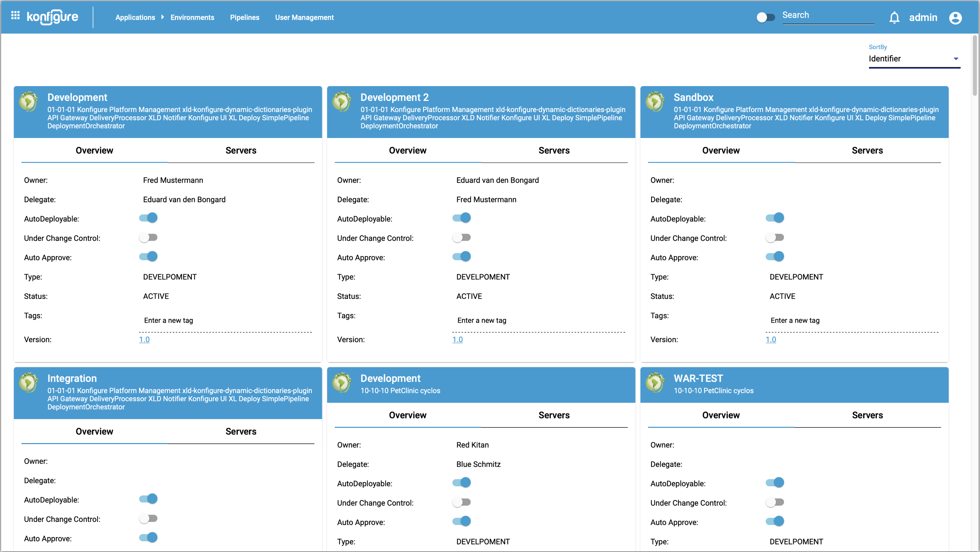Click the globe icon on Development 2 card

[342, 102]
